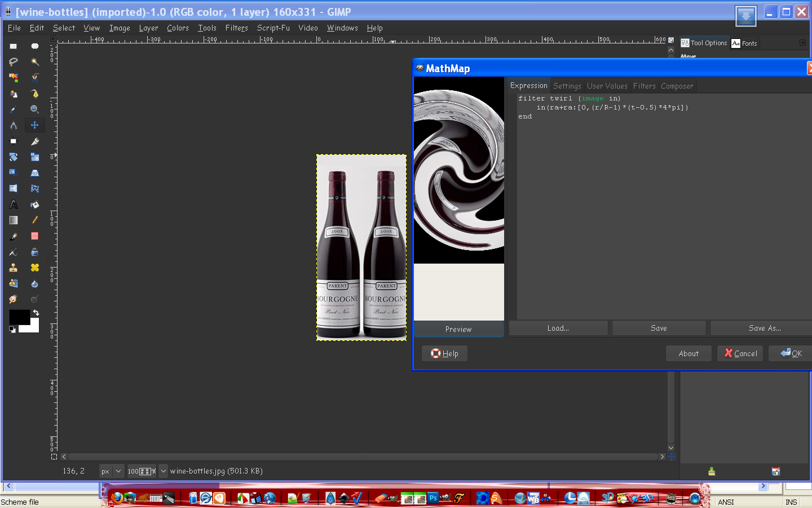
Task: Open the navigation preview at canvas corner
Action: point(671,457)
